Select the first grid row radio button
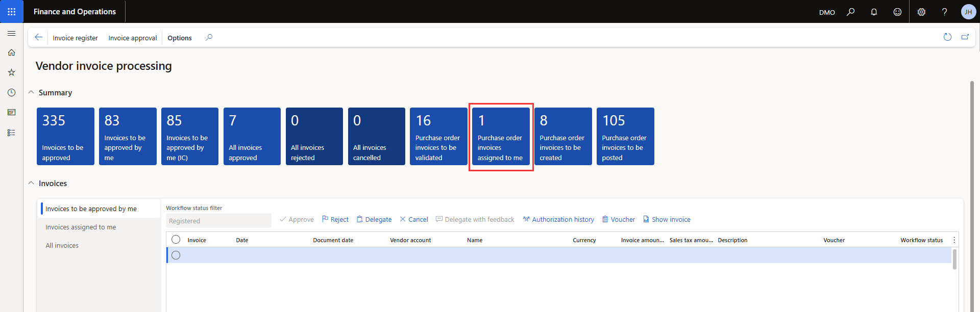980x312 pixels. [176, 255]
